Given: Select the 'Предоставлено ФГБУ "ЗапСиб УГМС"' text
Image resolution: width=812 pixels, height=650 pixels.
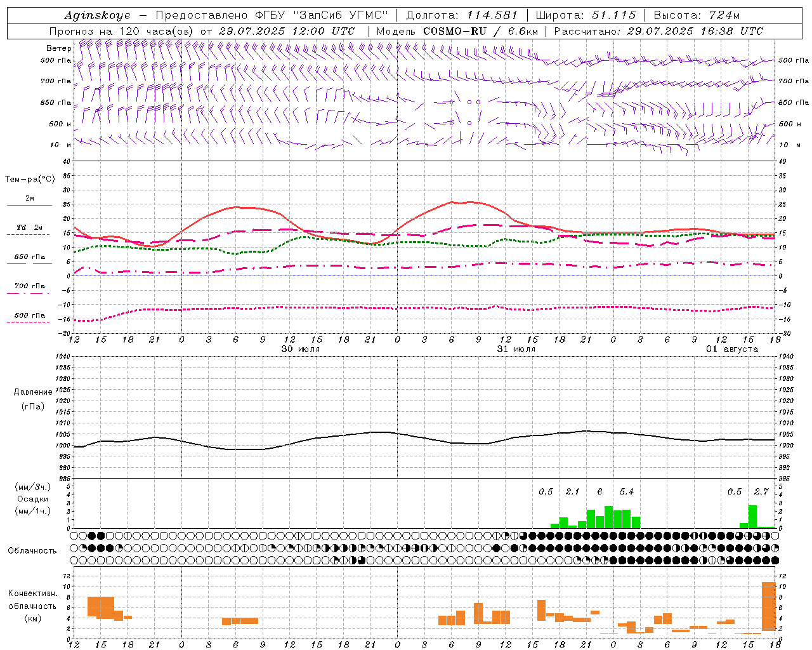Looking at the screenshot, I should point(272,15).
